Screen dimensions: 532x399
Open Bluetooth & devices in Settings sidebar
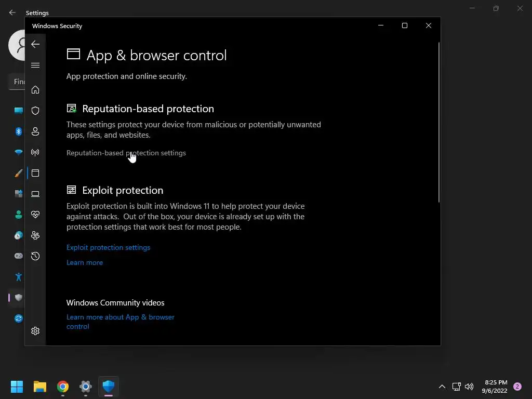(19, 131)
